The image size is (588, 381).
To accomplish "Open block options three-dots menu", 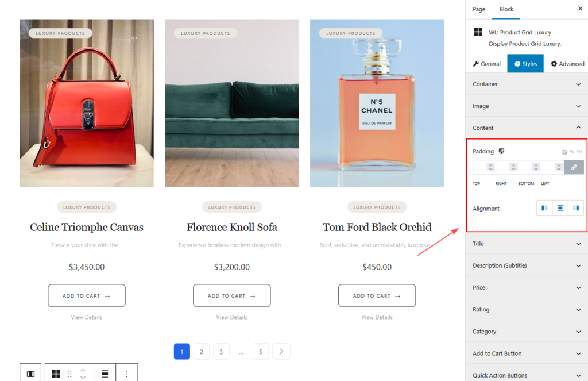I will 127,374.
